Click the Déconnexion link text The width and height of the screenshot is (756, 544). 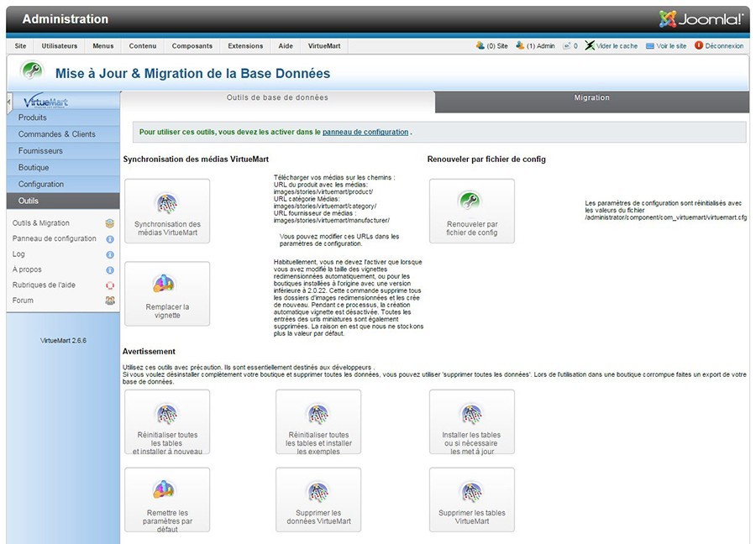point(724,46)
